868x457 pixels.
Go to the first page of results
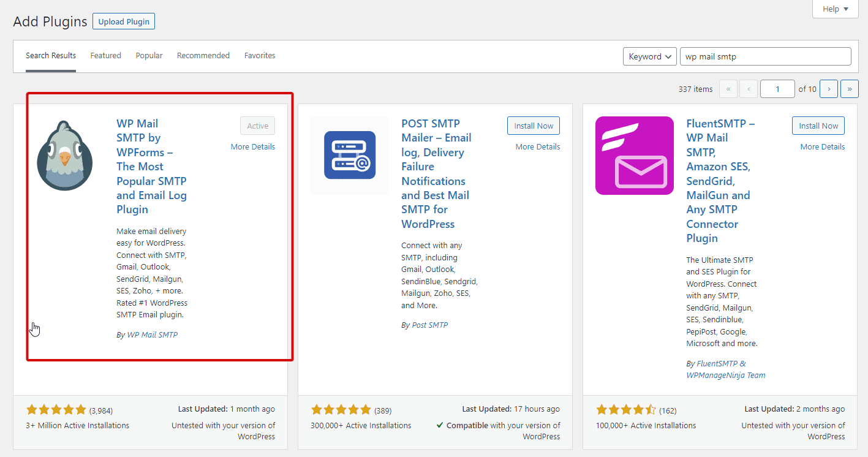pyautogui.click(x=728, y=89)
